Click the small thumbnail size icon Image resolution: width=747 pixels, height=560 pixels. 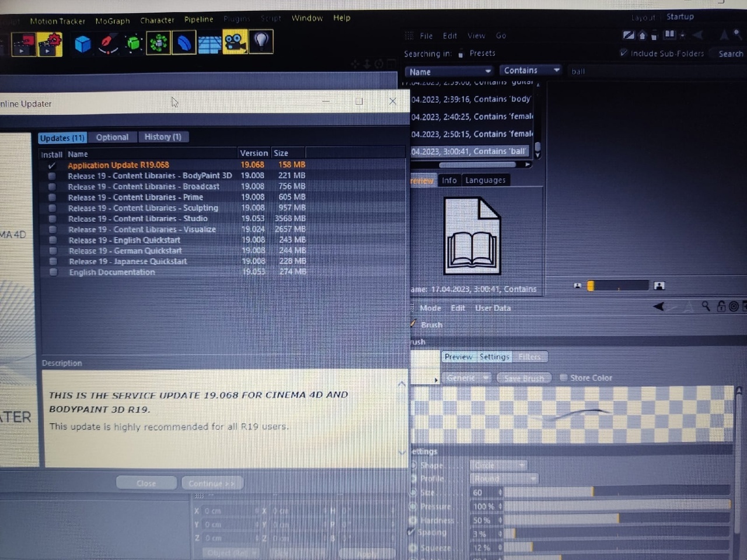coord(578,285)
